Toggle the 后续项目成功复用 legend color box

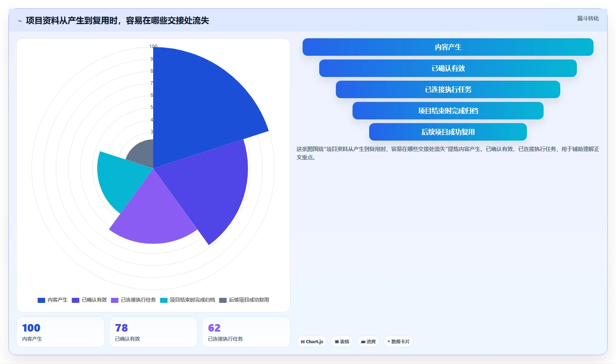(x=223, y=300)
